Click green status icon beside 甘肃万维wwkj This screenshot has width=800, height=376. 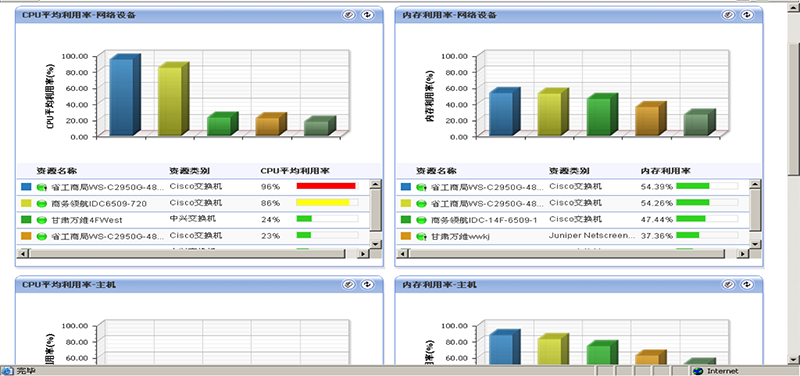(421, 236)
